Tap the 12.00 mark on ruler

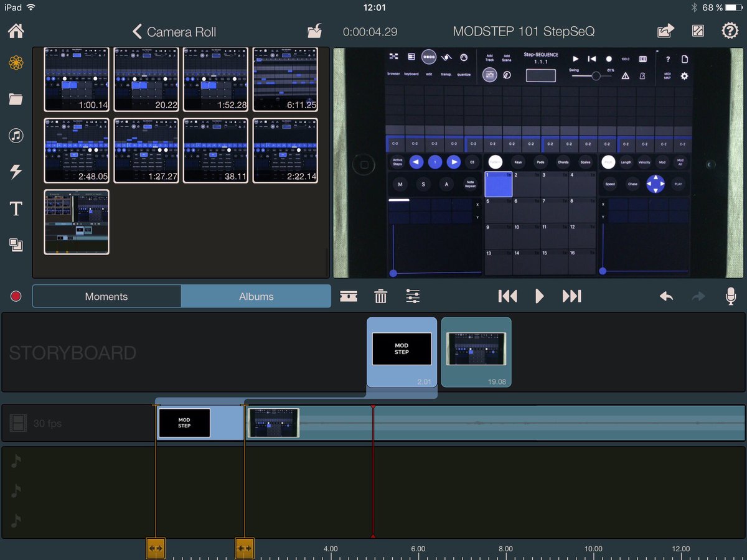[x=681, y=549]
